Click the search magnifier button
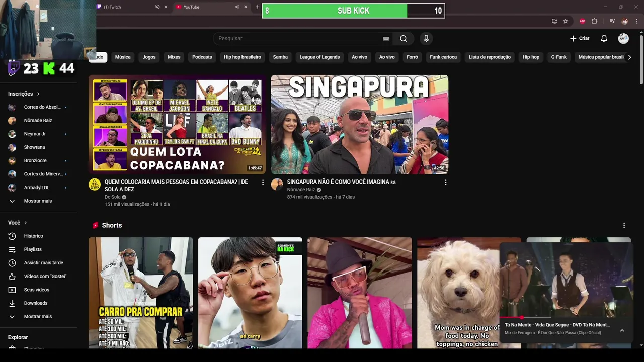644x362 pixels. (x=404, y=39)
